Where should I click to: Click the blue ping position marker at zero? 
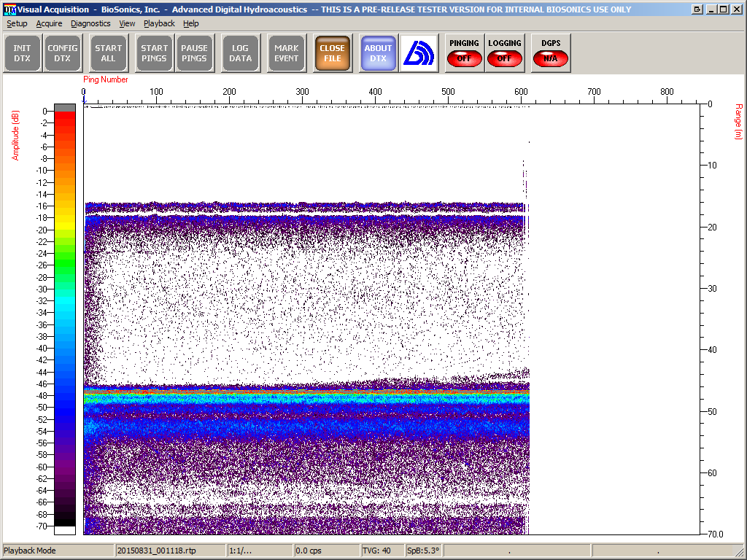tap(84, 98)
